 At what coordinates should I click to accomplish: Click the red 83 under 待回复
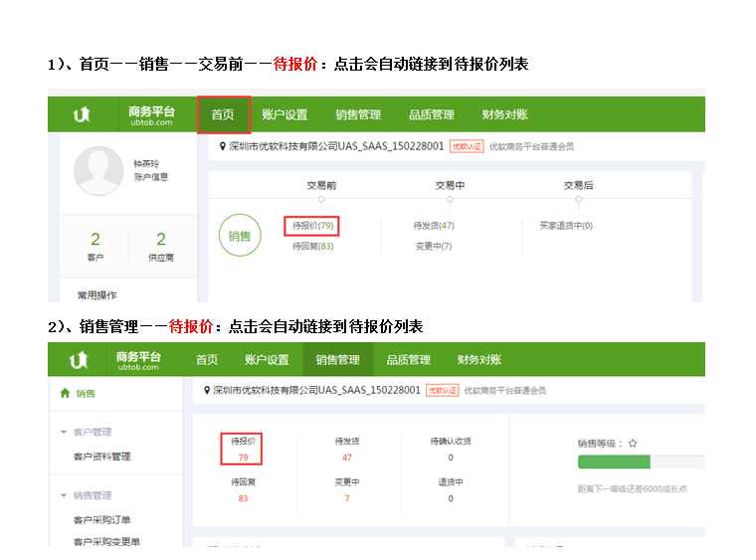point(243,498)
